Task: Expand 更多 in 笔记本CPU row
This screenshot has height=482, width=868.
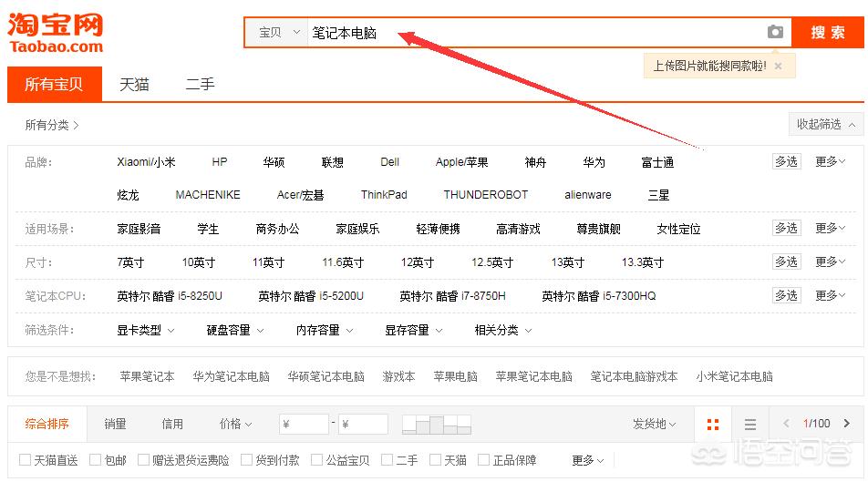Action: pyautogui.click(x=830, y=295)
